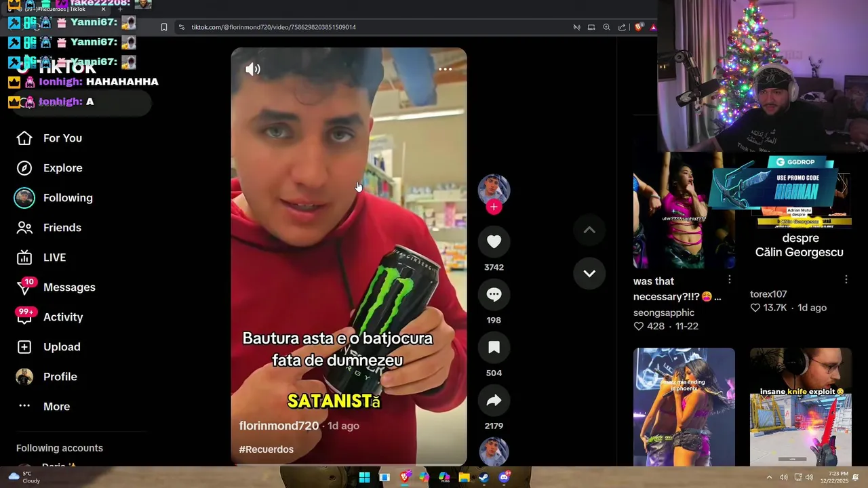
Task: Open torex107's profile link
Action: [x=768, y=294]
